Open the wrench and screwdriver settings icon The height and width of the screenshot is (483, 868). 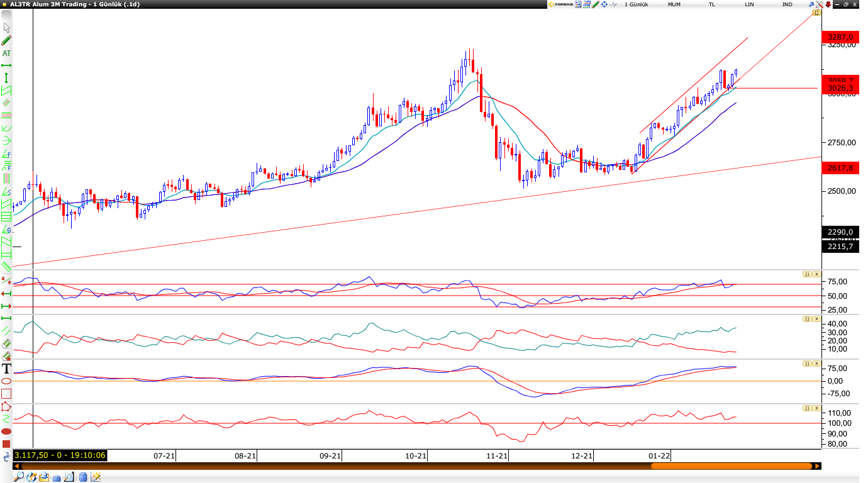pyautogui.click(x=819, y=4)
